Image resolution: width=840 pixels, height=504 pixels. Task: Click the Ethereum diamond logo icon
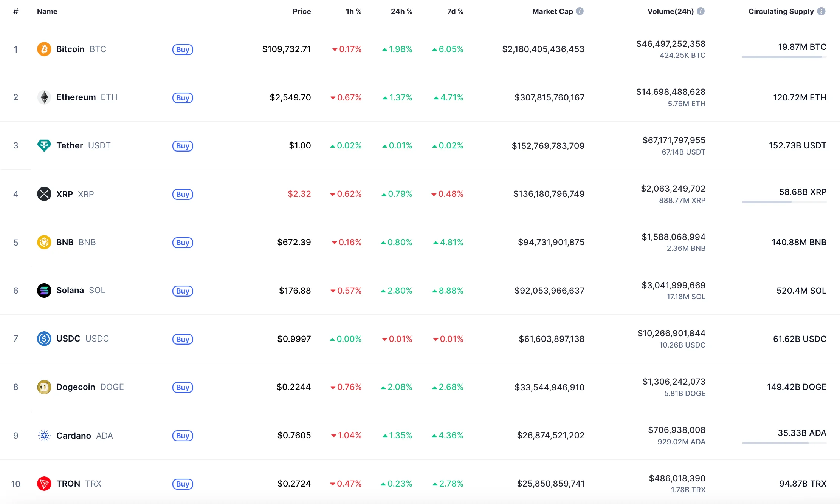[x=44, y=97]
